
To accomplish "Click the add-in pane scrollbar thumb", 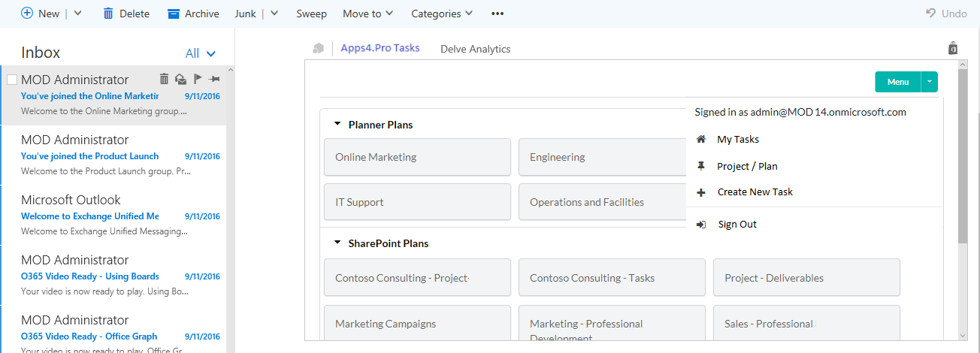I will coord(963,158).
